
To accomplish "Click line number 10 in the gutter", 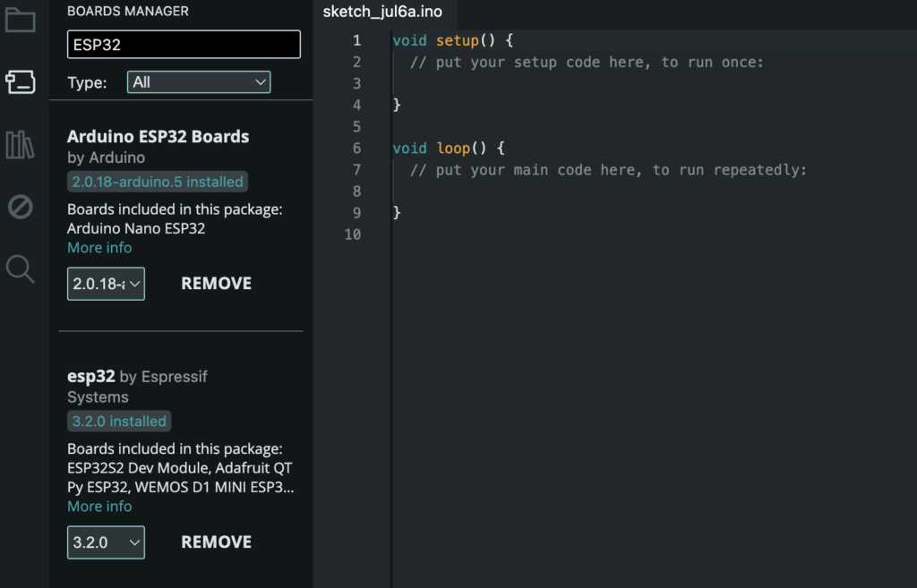I will (353, 234).
